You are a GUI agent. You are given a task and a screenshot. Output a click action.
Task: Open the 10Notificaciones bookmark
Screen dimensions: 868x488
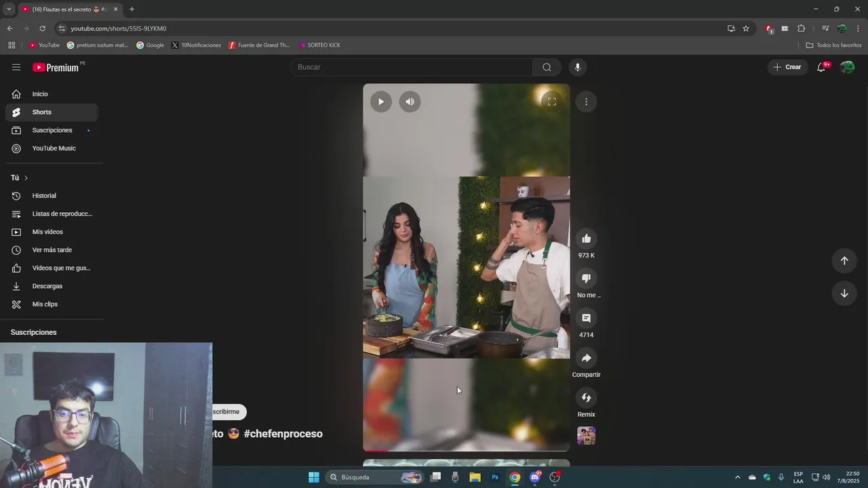point(196,45)
